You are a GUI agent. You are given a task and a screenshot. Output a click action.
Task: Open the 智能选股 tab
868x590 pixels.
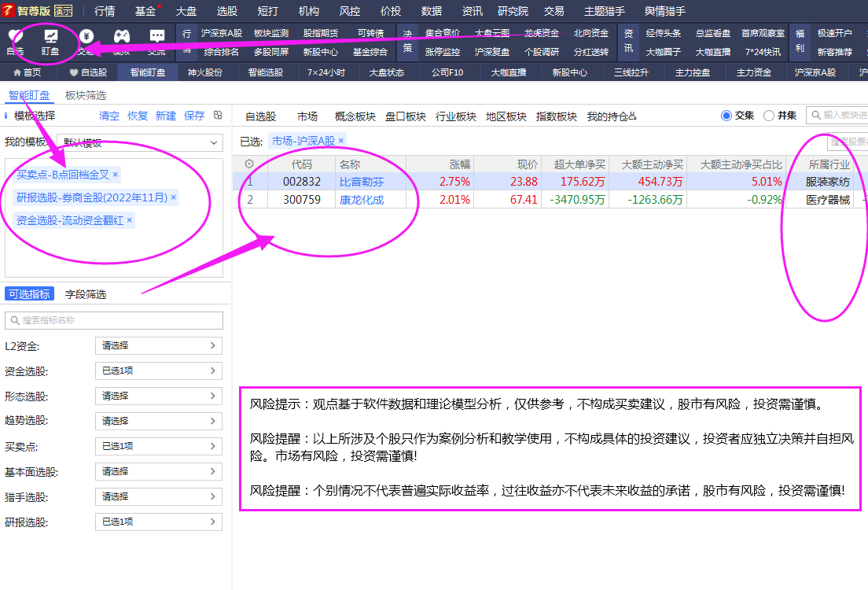coord(265,72)
